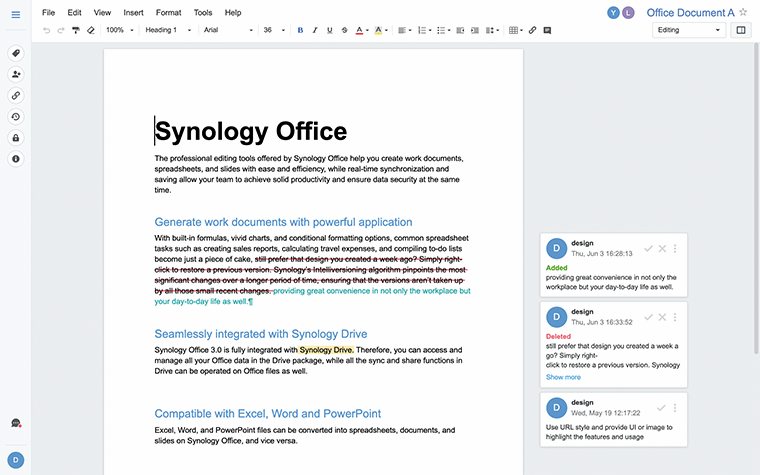Click the redo arrow icon
This screenshot has height=475, width=760.
[61, 30]
